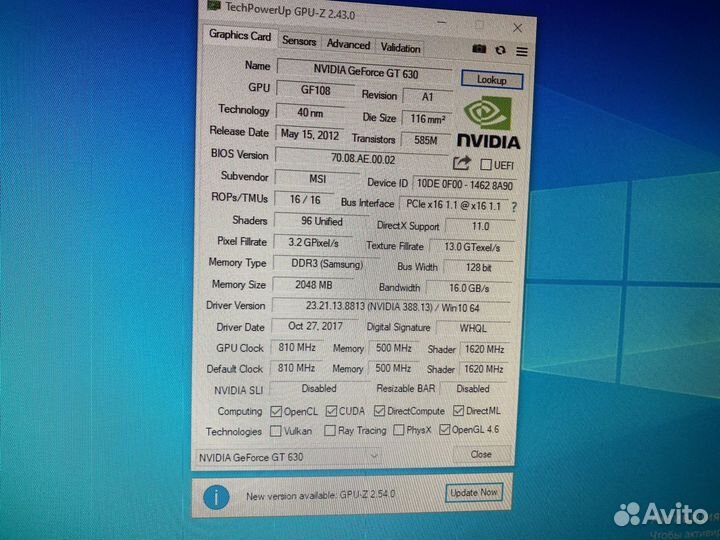Click the Default Clock value 810 MHz
Viewport: 720px width, 540px height.
click(296, 368)
